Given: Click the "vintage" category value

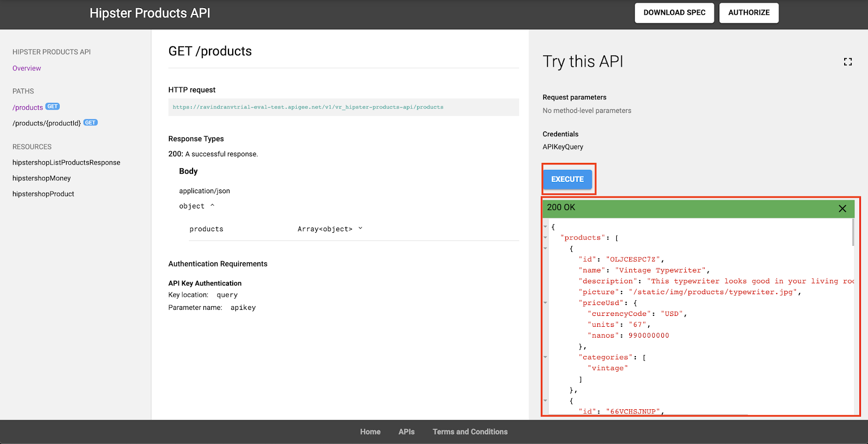Looking at the screenshot, I should [x=608, y=368].
